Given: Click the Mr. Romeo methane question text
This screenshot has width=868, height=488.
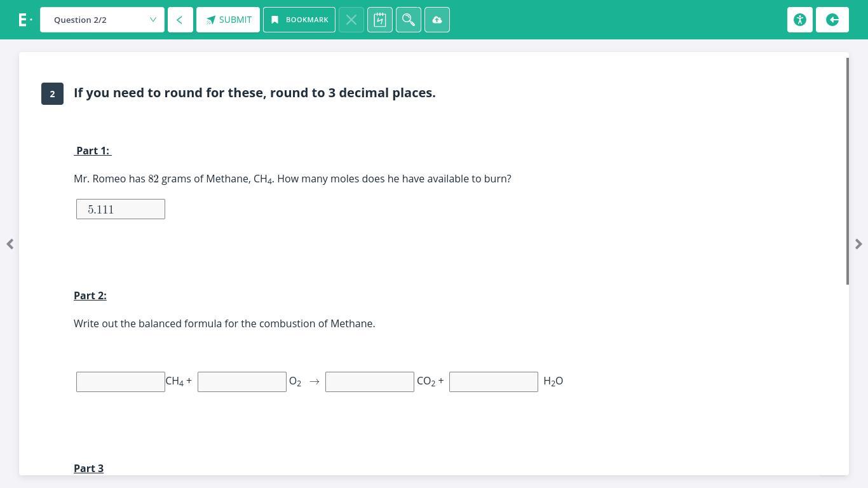Looking at the screenshot, I should pyautogui.click(x=292, y=179).
